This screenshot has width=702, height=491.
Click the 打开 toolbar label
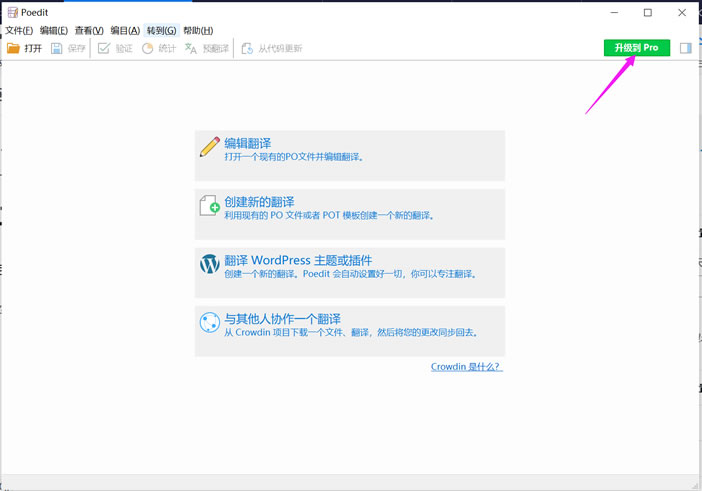click(x=33, y=48)
